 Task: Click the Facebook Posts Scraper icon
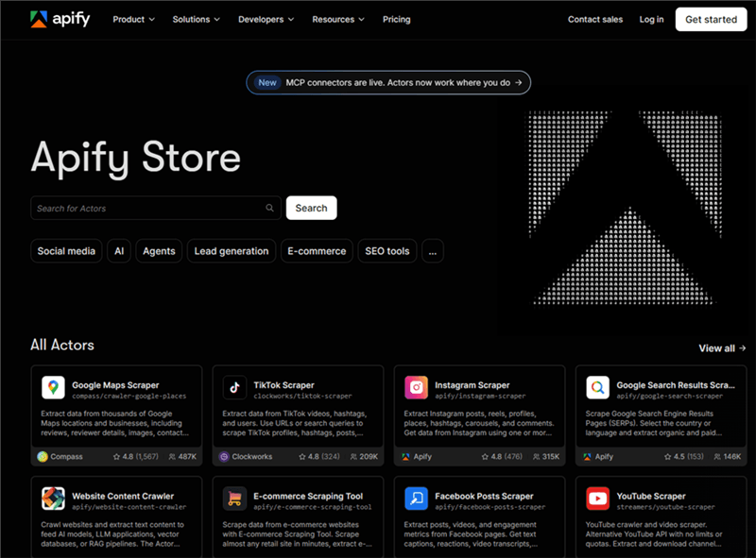coord(416,499)
